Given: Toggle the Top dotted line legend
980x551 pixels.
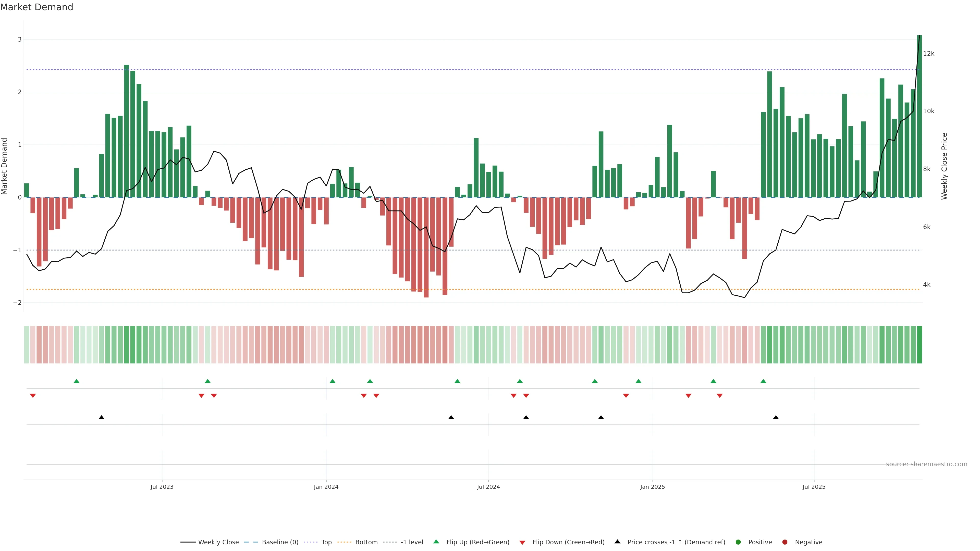Looking at the screenshot, I should (x=326, y=542).
